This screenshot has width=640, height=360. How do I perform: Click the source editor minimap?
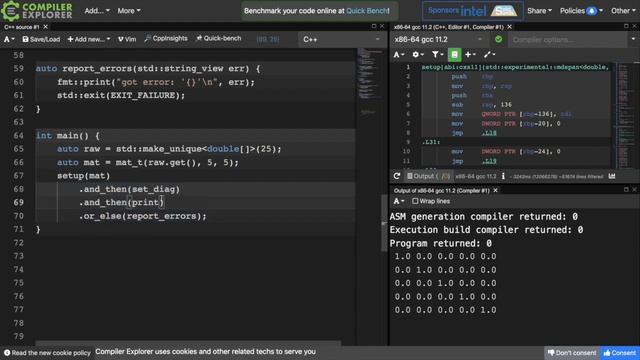[370, 82]
